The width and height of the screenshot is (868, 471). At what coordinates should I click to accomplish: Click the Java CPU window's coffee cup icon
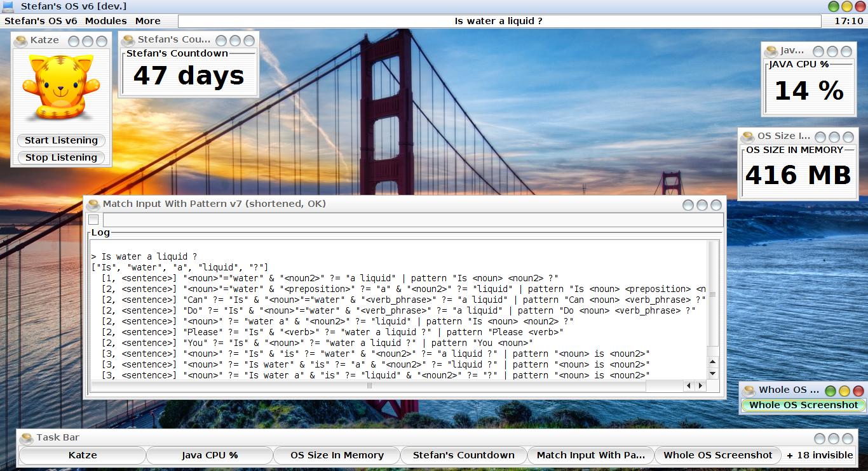pyautogui.click(x=771, y=51)
